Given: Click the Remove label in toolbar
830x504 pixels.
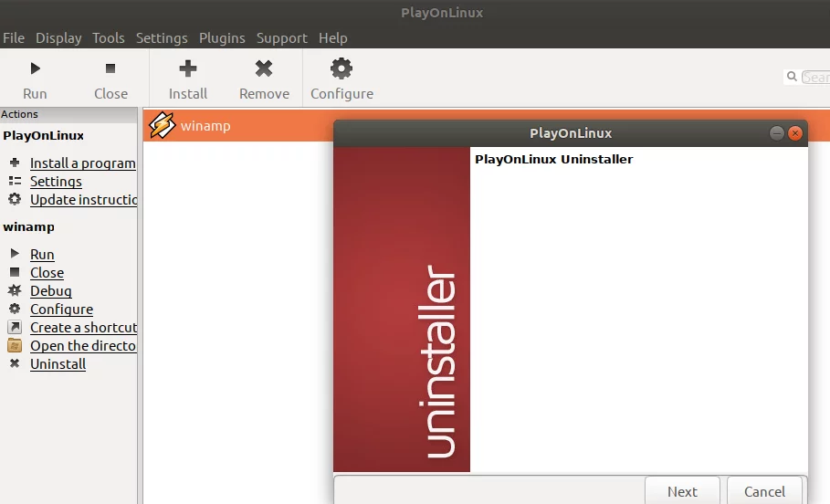Looking at the screenshot, I should [x=264, y=94].
